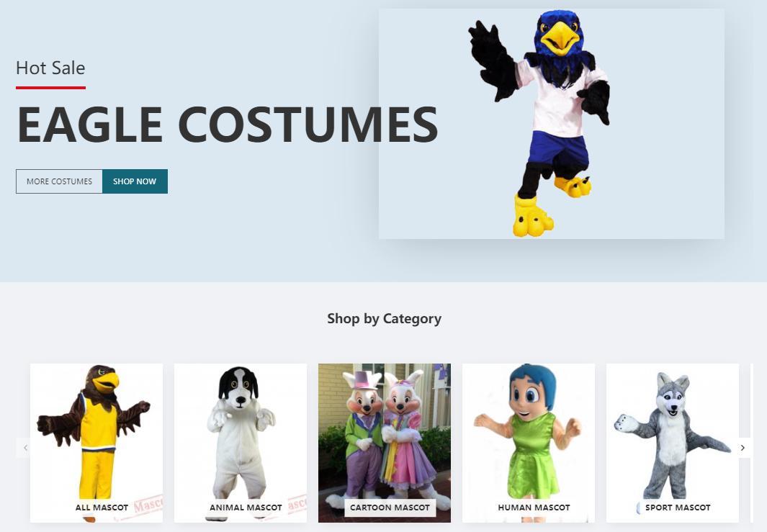Open the ALL MASCOT category label
The image size is (767, 532).
(x=102, y=508)
